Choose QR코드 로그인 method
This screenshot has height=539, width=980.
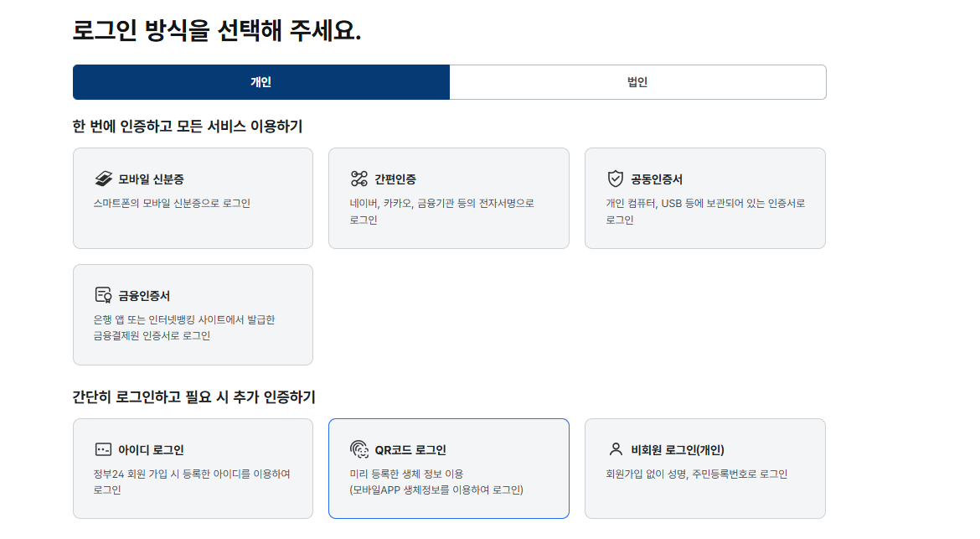(x=449, y=469)
